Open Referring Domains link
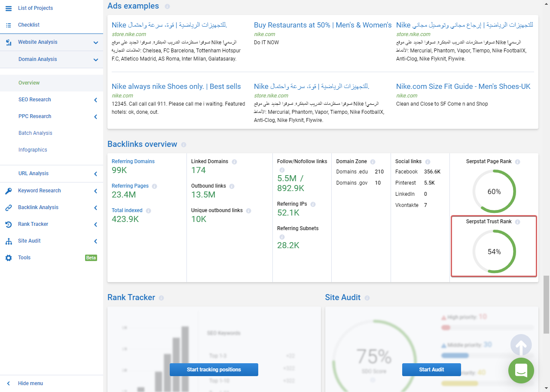The height and width of the screenshot is (392, 550). point(133,161)
